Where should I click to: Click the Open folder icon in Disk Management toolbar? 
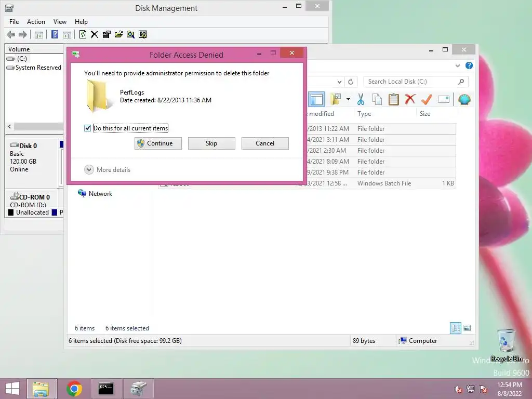tap(118, 34)
